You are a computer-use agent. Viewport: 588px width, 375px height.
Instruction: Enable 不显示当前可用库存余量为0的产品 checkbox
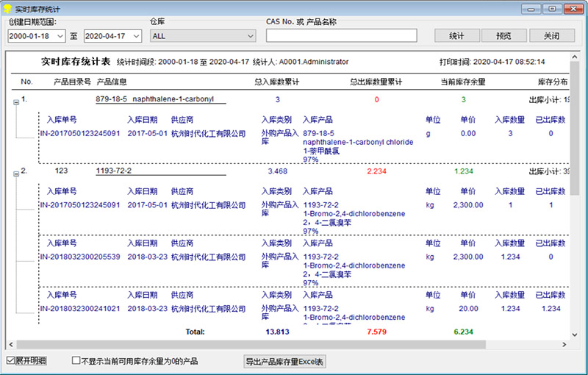click(x=76, y=361)
